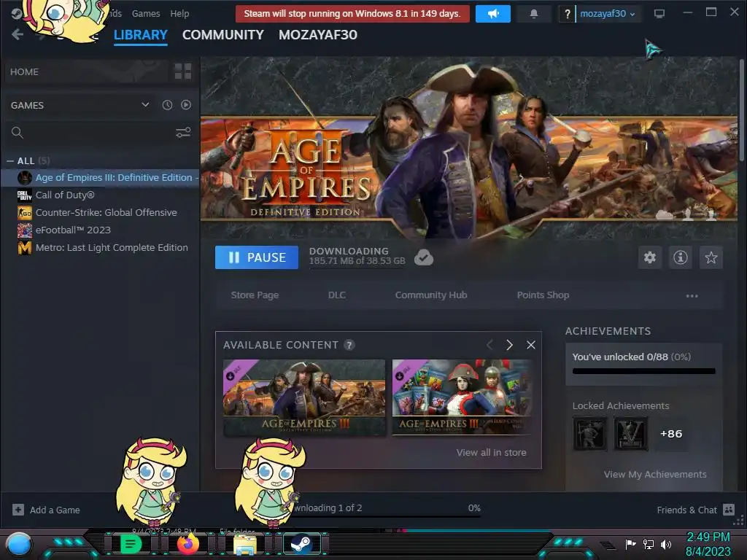Open the DLC link
Screen dimensions: 747x560
[x=337, y=295]
